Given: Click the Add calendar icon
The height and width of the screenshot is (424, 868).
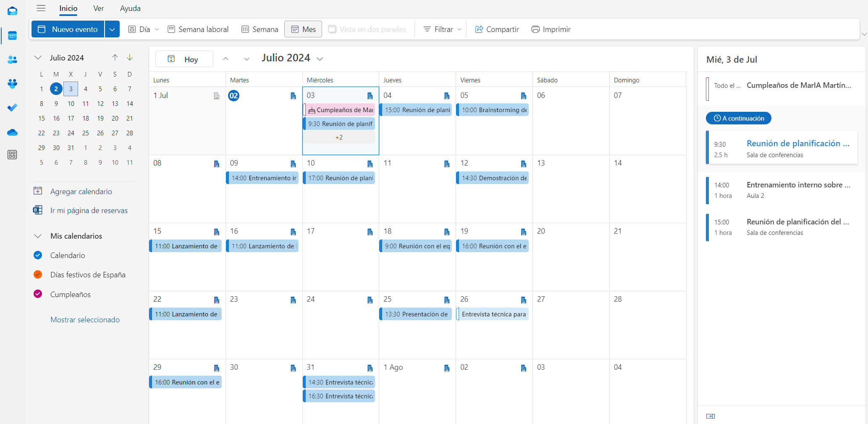Looking at the screenshot, I should pos(38,191).
